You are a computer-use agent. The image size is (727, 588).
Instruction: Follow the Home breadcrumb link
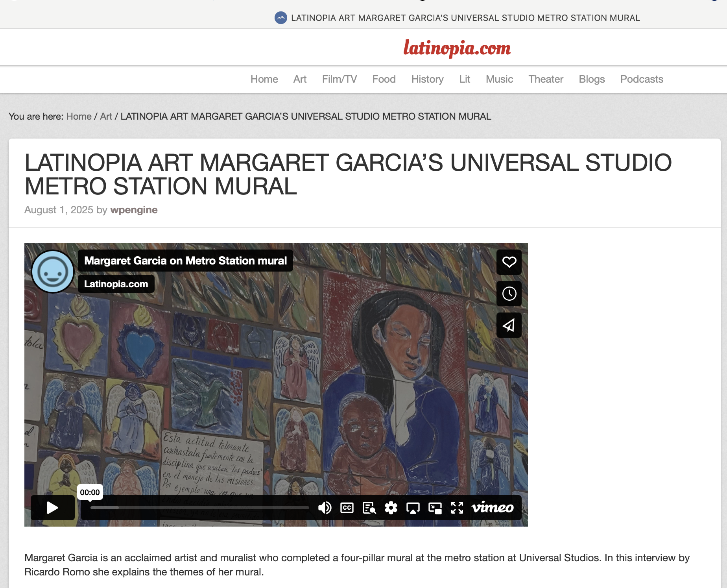(x=79, y=116)
